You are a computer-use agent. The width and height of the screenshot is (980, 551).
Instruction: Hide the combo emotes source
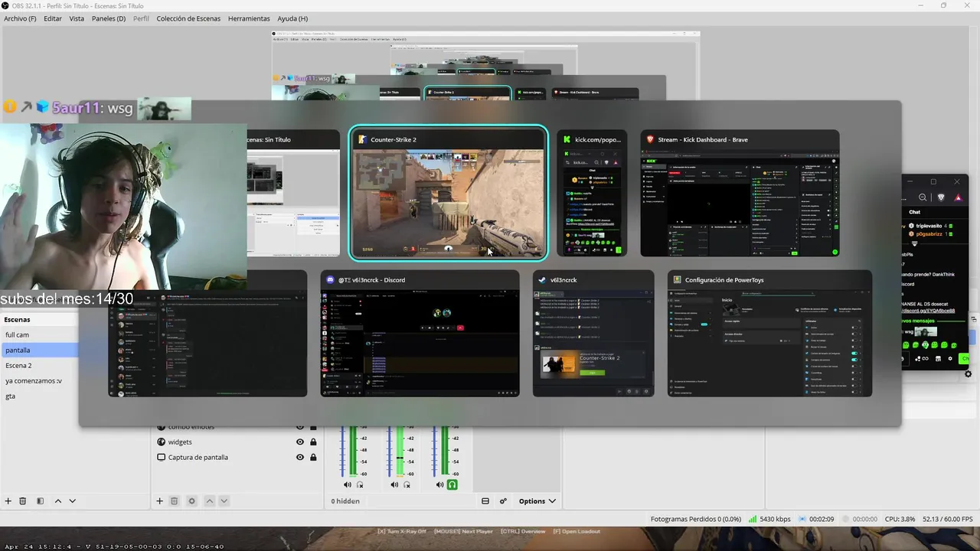tap(300, 426)
